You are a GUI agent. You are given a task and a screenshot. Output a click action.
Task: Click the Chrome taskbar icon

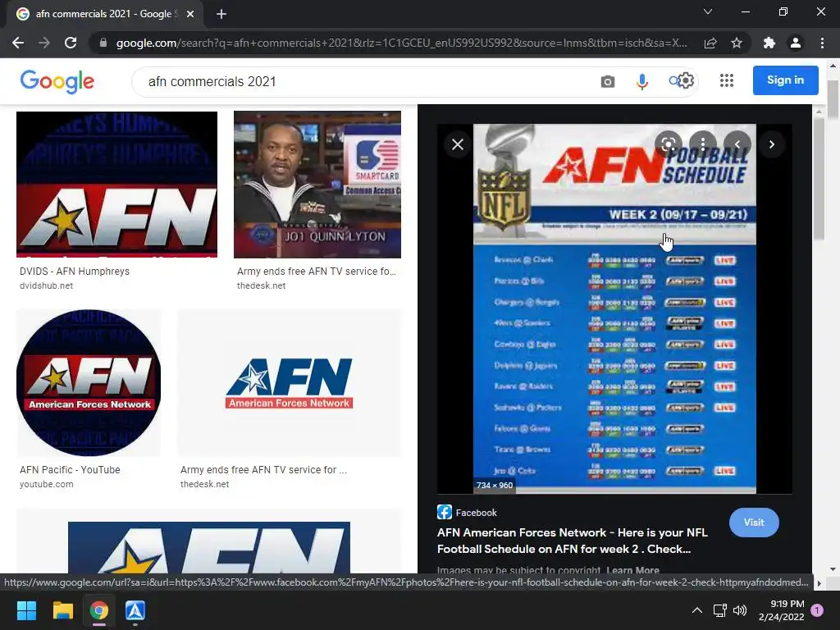tap(99, 610)
